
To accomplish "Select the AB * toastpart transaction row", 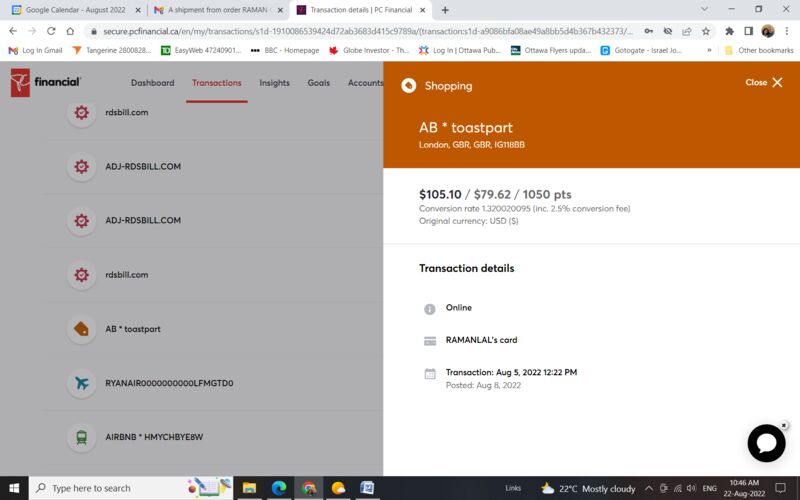I will pos(214,329).
